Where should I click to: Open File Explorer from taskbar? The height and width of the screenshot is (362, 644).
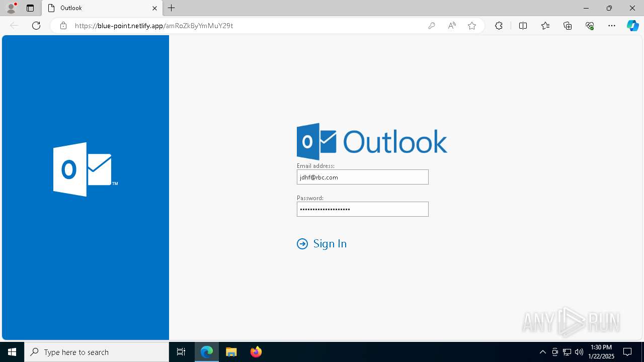pos(231,352)
